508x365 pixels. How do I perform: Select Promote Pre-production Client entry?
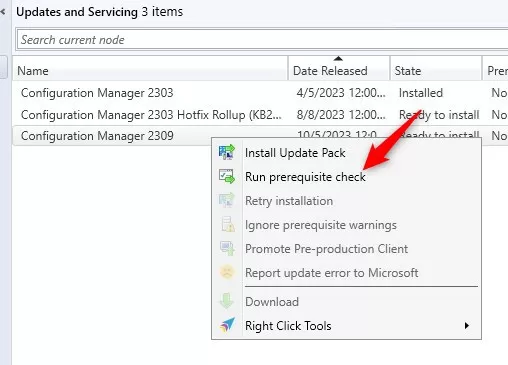point(346,249)
